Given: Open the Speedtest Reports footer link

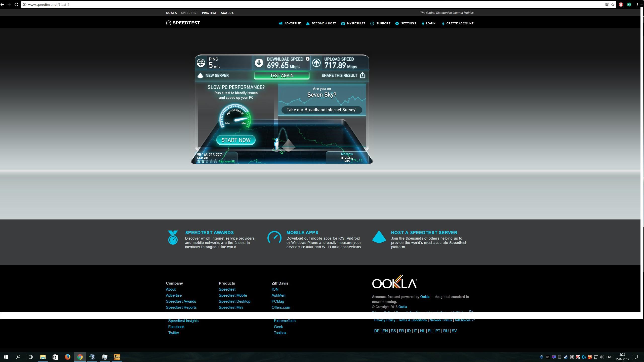Looking at the screenshot, I should [x=181, y=307].
